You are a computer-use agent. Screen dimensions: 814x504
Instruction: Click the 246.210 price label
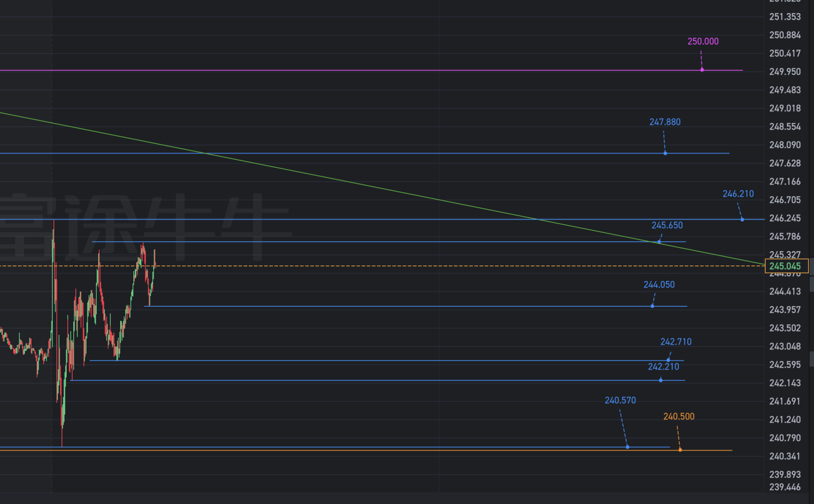(738, 194)
